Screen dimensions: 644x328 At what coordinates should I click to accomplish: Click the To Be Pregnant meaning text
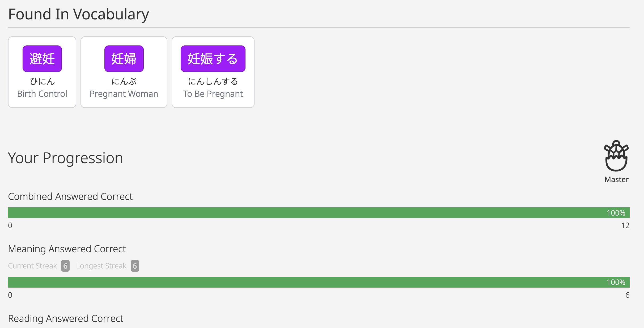[x=213, y=94]
